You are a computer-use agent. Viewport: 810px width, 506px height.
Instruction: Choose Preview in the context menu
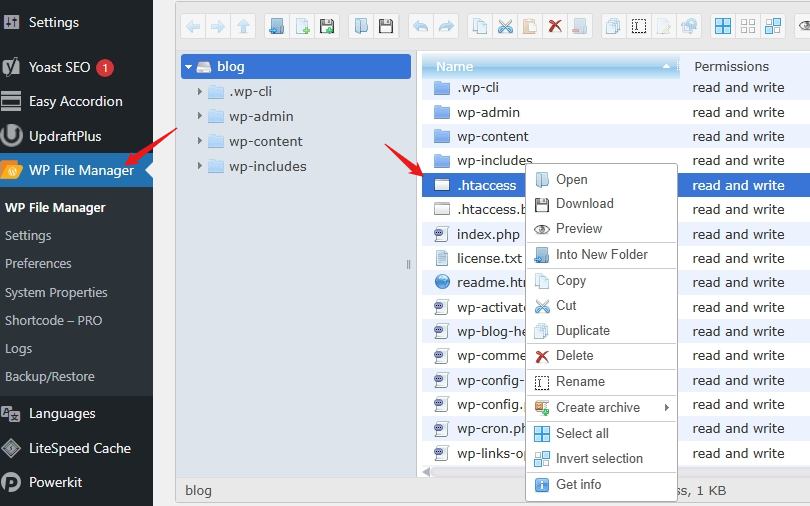[x=601, y=228]
